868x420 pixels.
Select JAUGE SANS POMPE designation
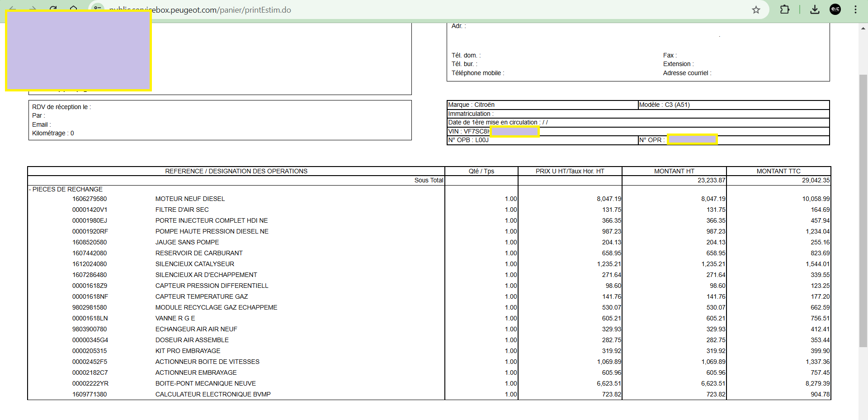coord(187,242)
